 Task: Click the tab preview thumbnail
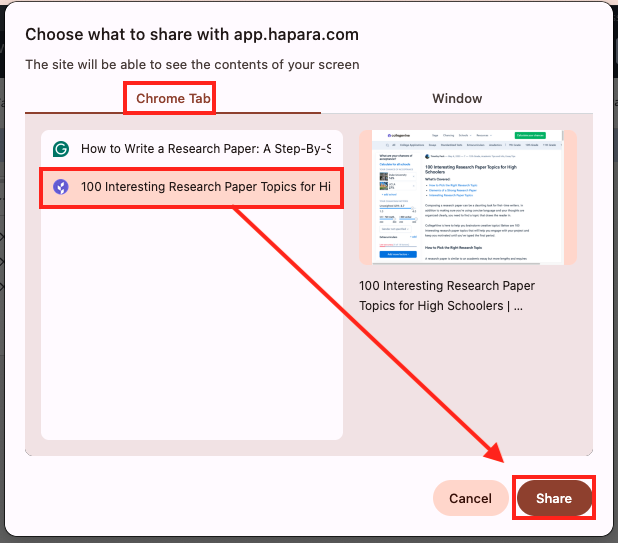tap(468, 197)
